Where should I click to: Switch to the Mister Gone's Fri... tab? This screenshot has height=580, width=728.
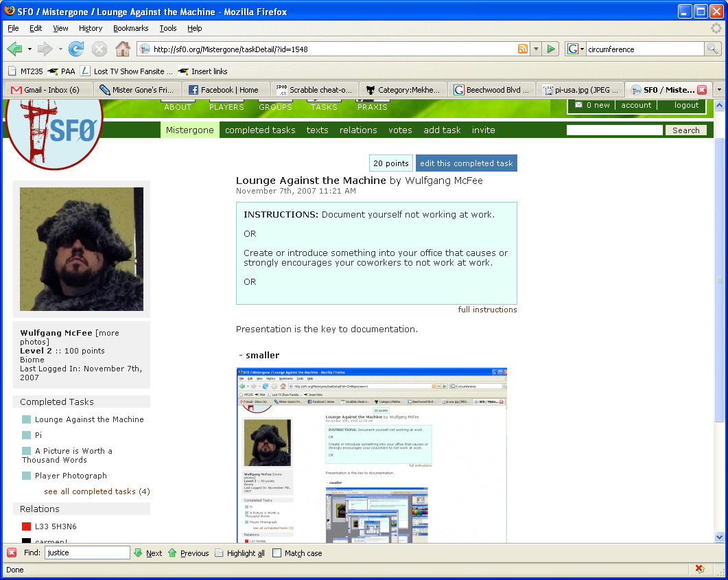(137, 90)
